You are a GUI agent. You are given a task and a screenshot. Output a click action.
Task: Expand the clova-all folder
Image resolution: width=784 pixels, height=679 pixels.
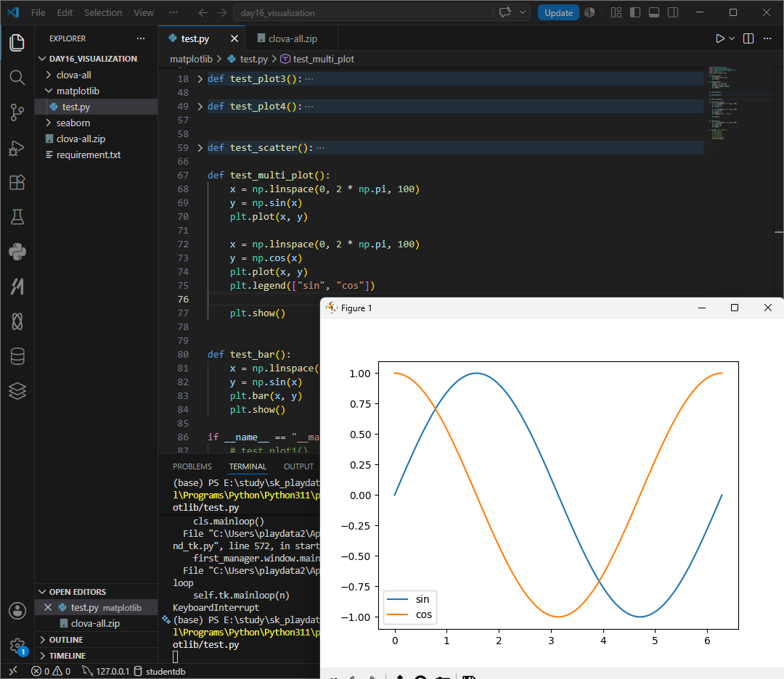click(73, 75)
